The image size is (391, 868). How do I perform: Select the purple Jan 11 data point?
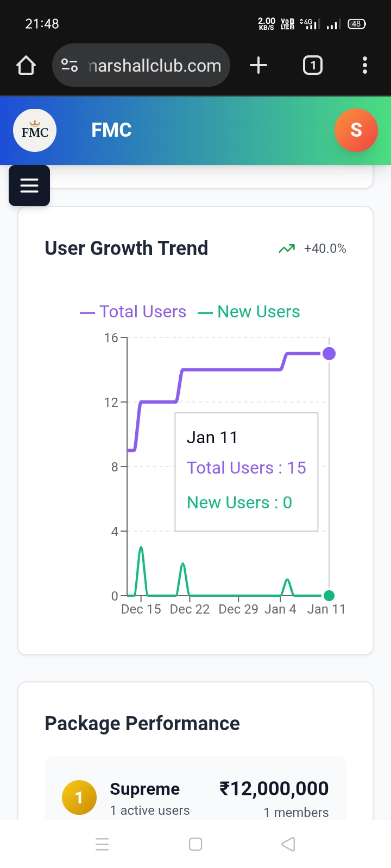pyautogui.click(x=329, y=354)
